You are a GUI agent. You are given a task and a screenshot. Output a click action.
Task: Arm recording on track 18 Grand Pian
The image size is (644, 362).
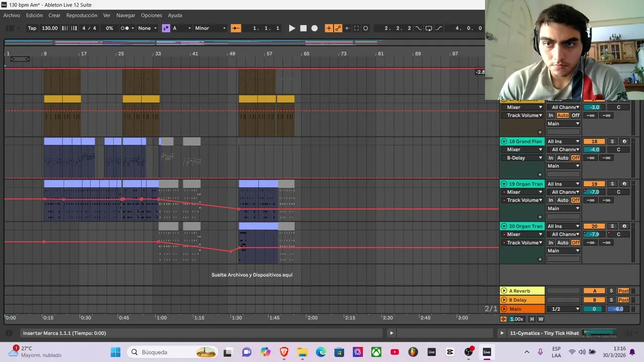tap(624, 142)
